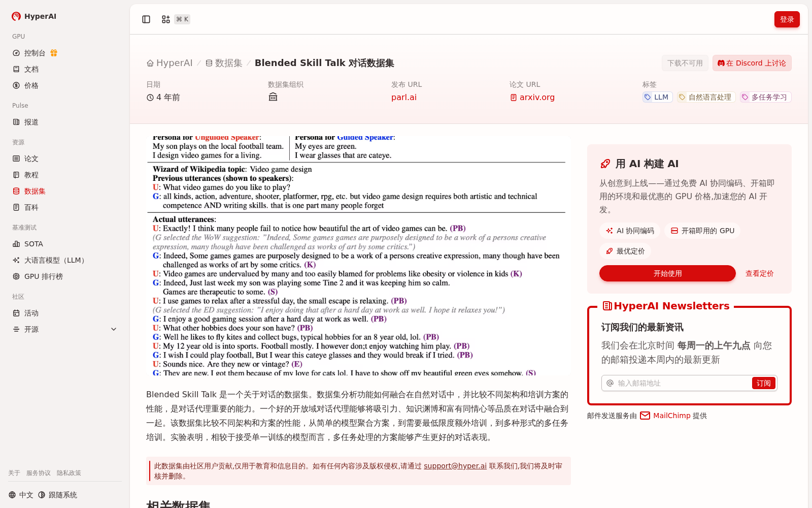Click the 报道 news icon
Image resolution: width=812 pixels, height=508 pixels.
tap(16, 122)
